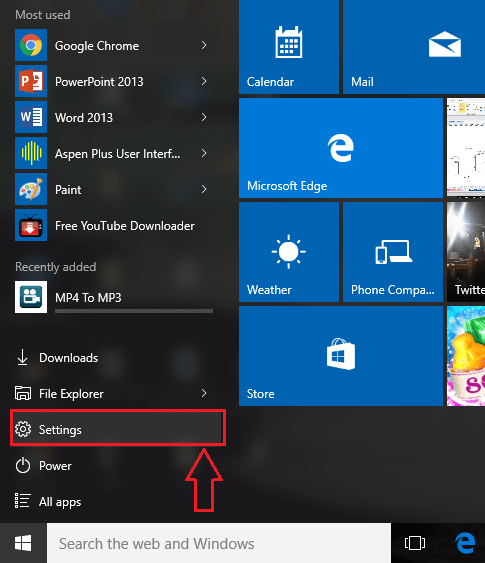The width and height of the screenshot is (485, 563).
Task: Open Task View from the taskbar
Action: [415, 543]
